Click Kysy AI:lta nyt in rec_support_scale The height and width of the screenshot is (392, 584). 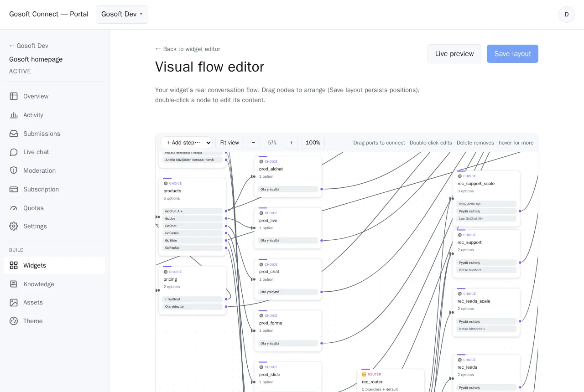[486, 204]
